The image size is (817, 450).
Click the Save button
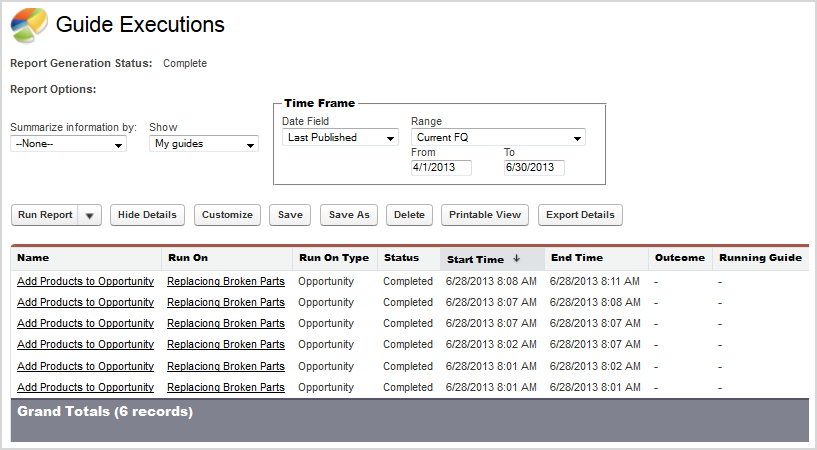coord(290,215)
